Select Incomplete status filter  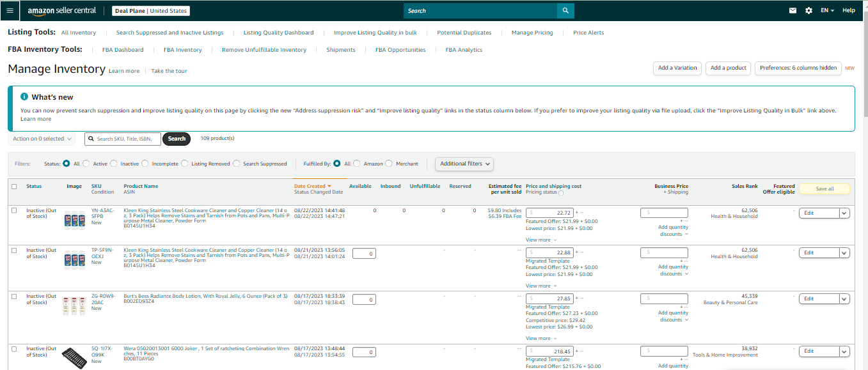(145, 164)
